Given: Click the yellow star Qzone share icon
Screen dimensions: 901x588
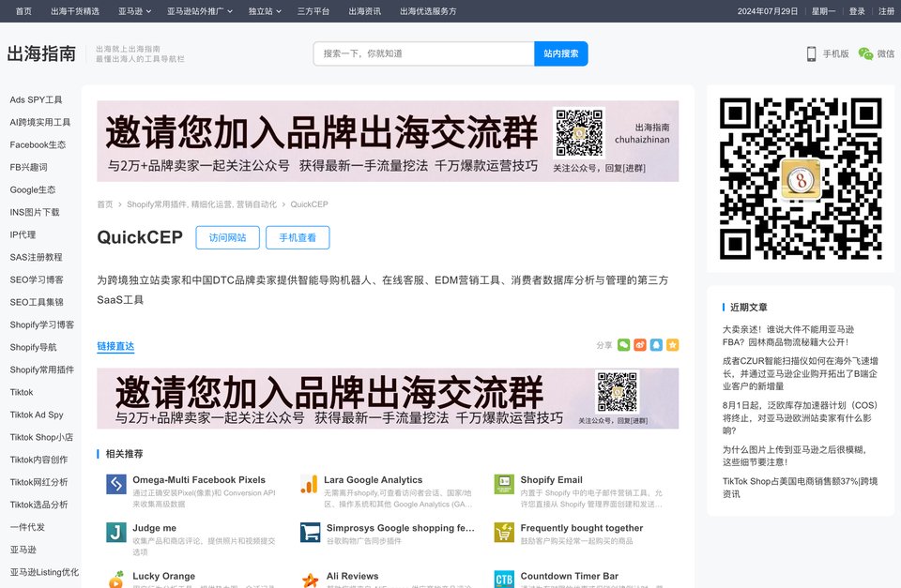Looking at the screenshot, I should (x=672, y=345).
